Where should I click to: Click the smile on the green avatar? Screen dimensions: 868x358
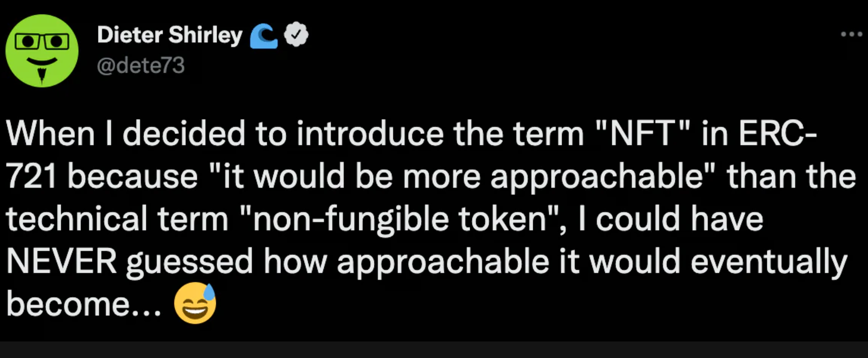point(42,61)
